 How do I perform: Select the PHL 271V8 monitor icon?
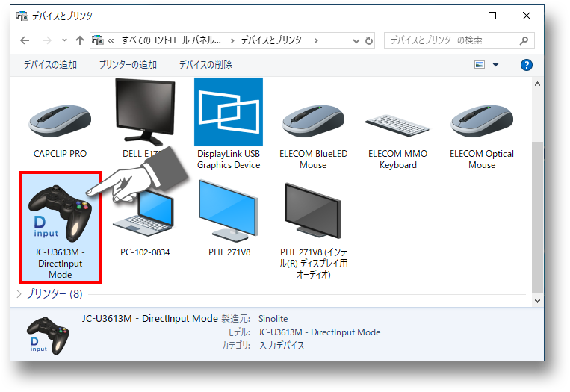point(229,211)
